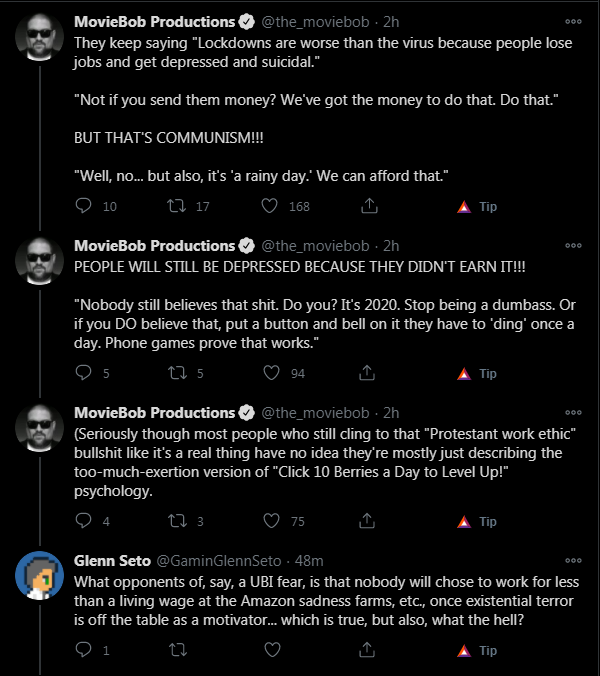Like the tweet with 168 likes
The image size is (600, 676).
click(270, 206)
